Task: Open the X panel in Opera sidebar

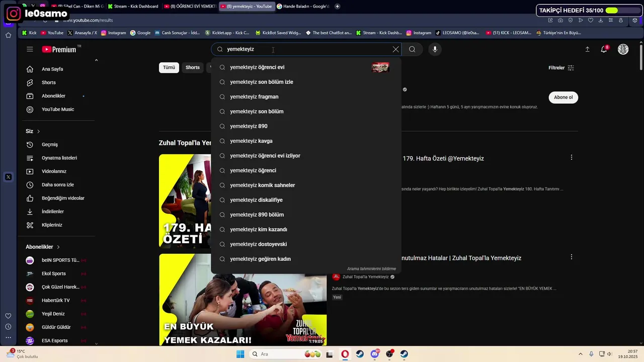Action: [8, 177]
